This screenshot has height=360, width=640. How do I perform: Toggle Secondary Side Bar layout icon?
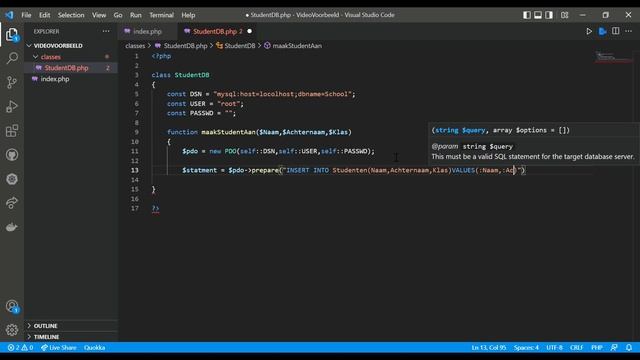click(x=549, y=15)
